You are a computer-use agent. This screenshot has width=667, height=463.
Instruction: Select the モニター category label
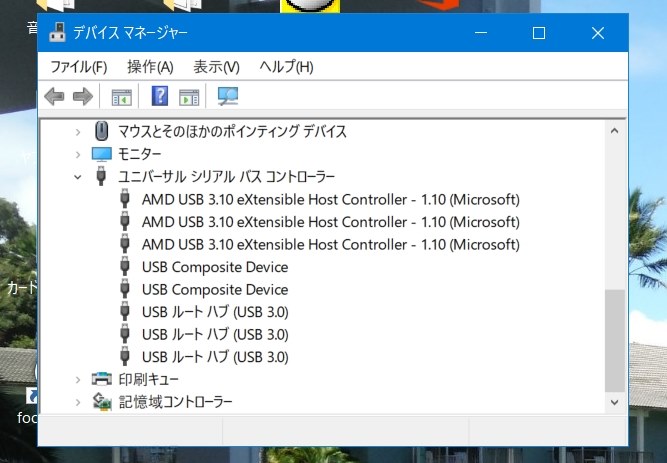140,154
